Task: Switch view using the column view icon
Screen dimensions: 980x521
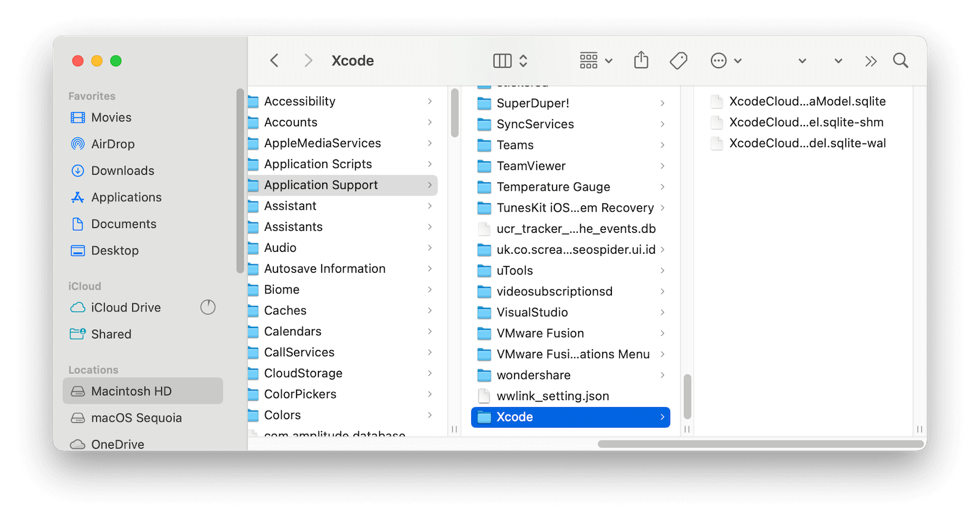Action: point(502,61)
